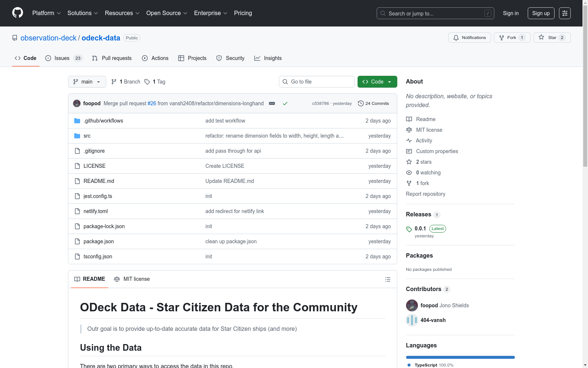Fork the repository

512,38
